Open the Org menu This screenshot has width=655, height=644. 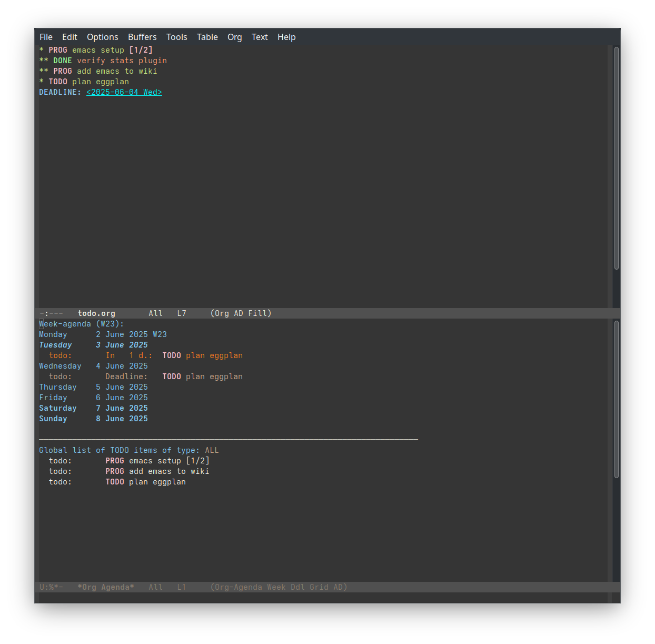tap(234, 37)
